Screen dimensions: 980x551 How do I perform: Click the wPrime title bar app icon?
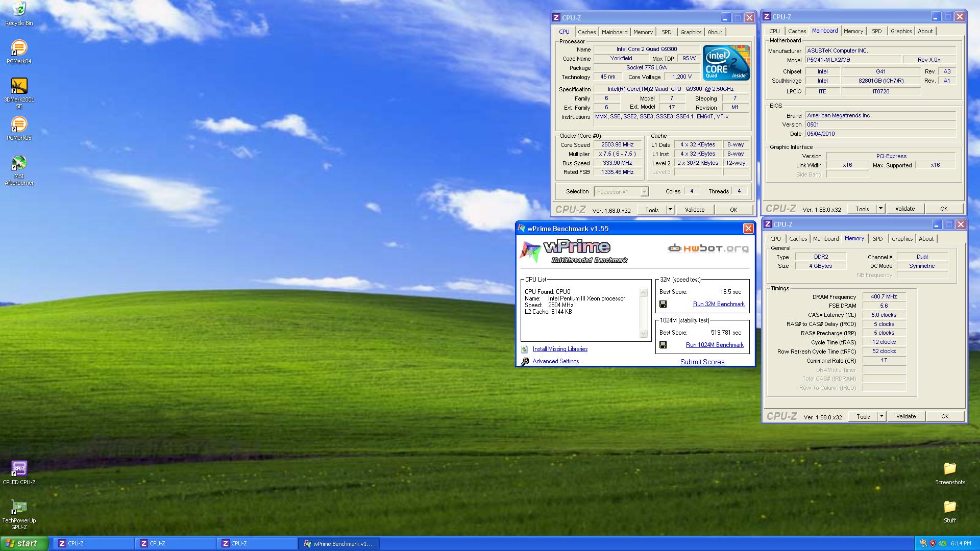(522, 229)
